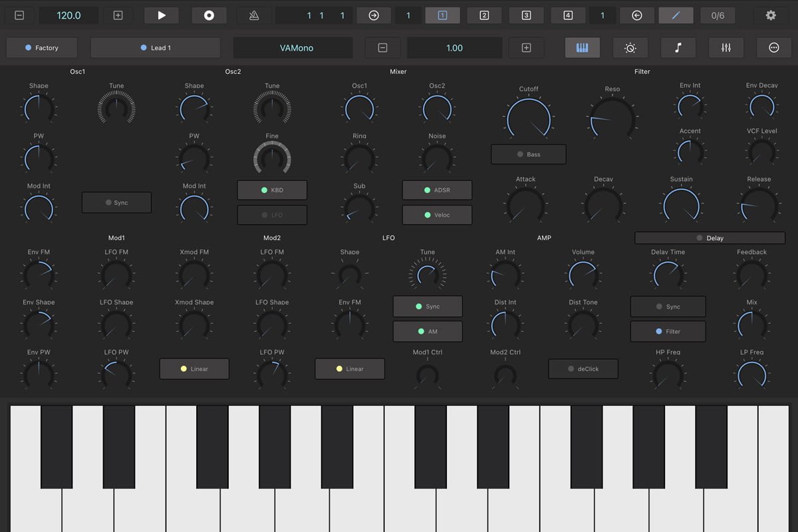
Task: Click the Delay Time knob
Action: coord(668,274)
